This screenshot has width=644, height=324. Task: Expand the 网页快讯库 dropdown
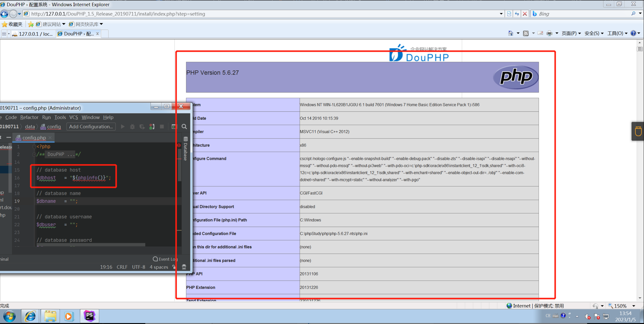101,24
